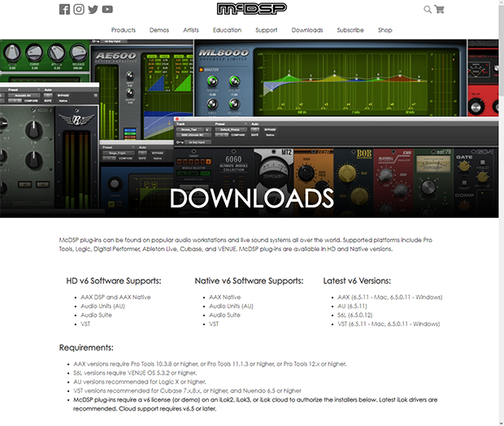Go to the Artists page
The image size is (504, 426).
(191, 30)
